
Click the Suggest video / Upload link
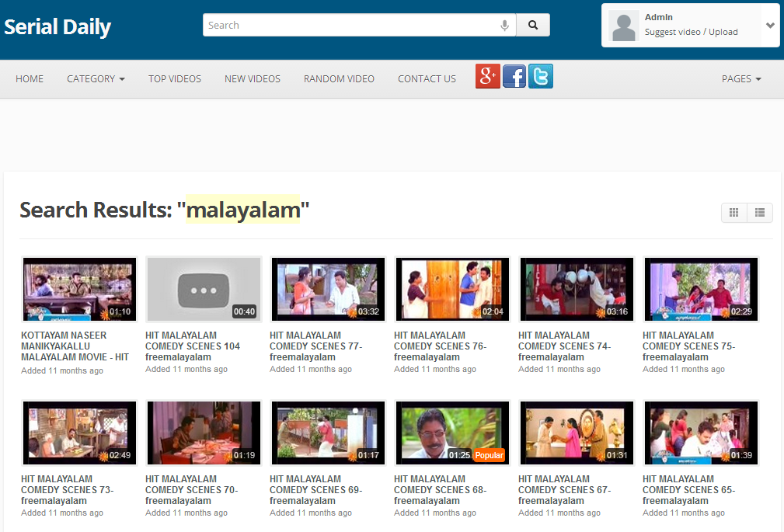[x=691, y=32]
